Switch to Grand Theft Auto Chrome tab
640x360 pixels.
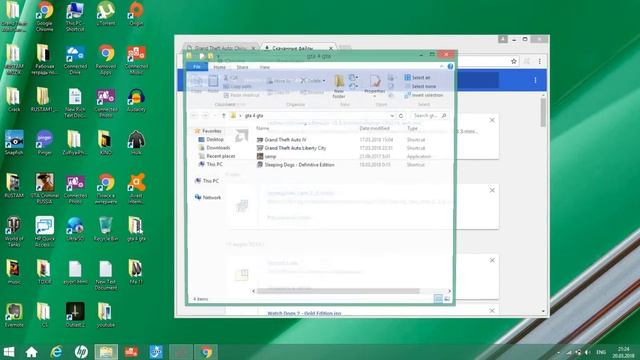click(x=220, y=48)
